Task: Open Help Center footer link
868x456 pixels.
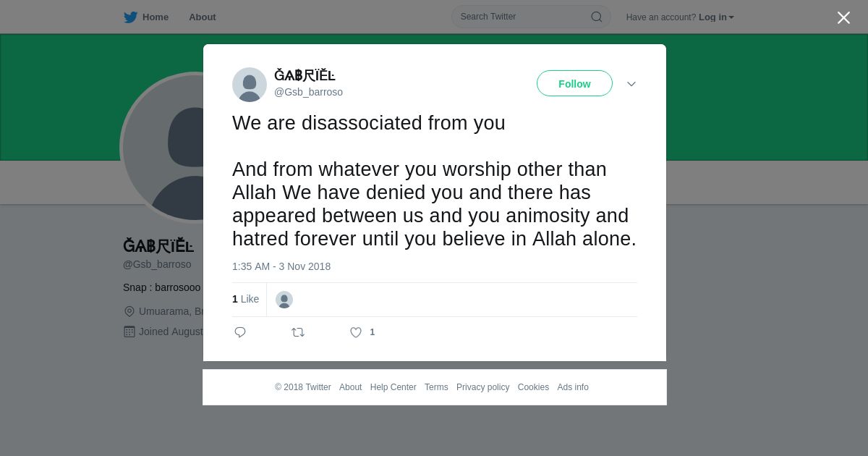Action: pos(393,387)
